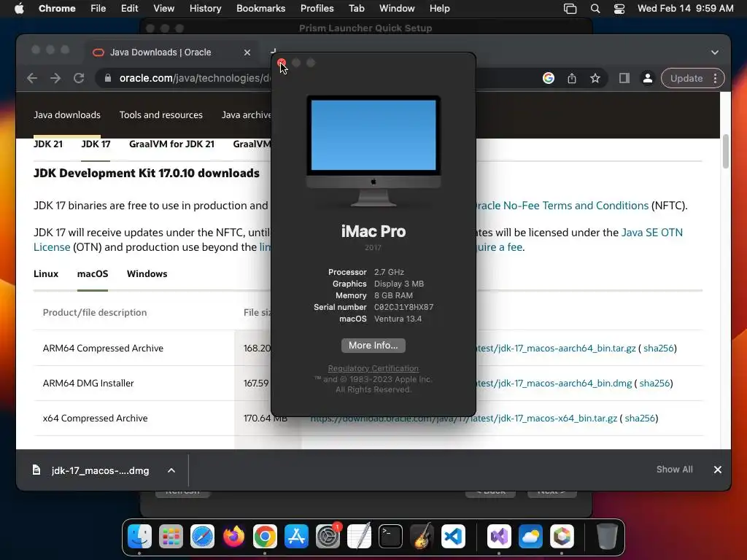Screen dimensions: 747x560
Task: Open Oracle No-Fee Terms and Conditions link
Action: point(562,205)
